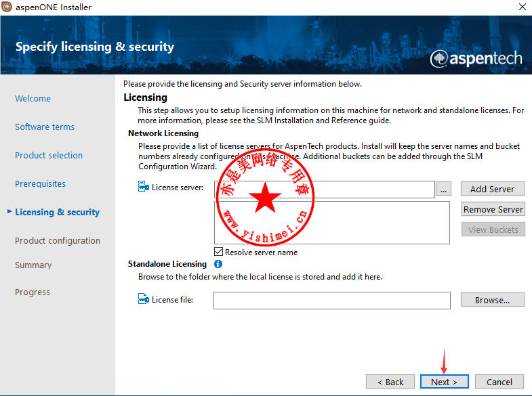The width and height of the screenshot is (532, 396).
Task: Click the Add Server button
Action: coord(492,189)
